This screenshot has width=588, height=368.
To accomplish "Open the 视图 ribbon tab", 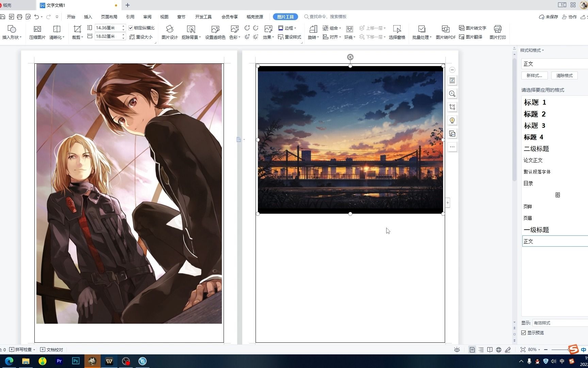I will click(164, 17).
